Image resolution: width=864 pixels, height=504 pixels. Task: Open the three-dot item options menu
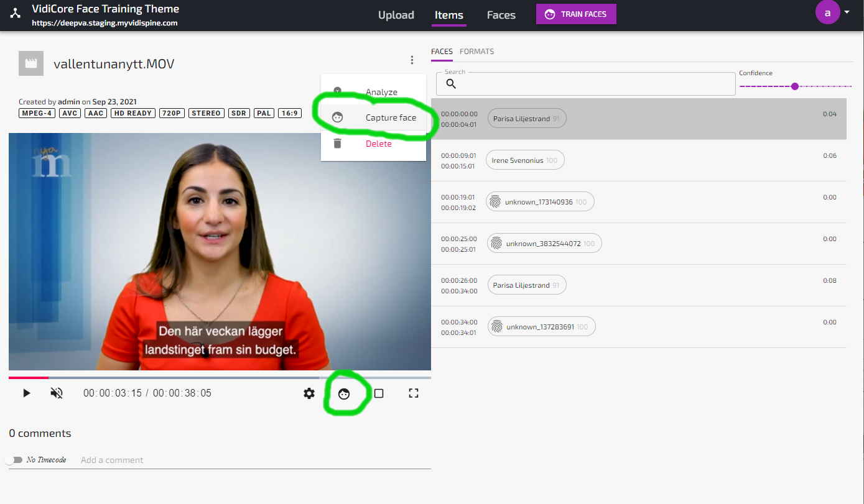coord(412,60)
